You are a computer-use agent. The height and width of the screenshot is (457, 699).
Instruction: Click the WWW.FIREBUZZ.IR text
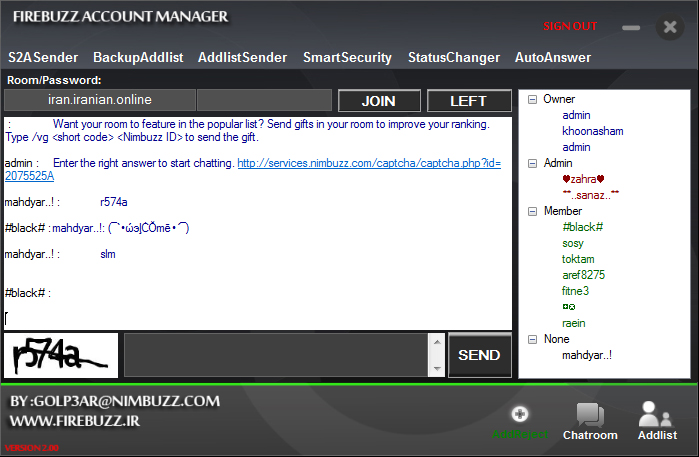tap(74, 421)
